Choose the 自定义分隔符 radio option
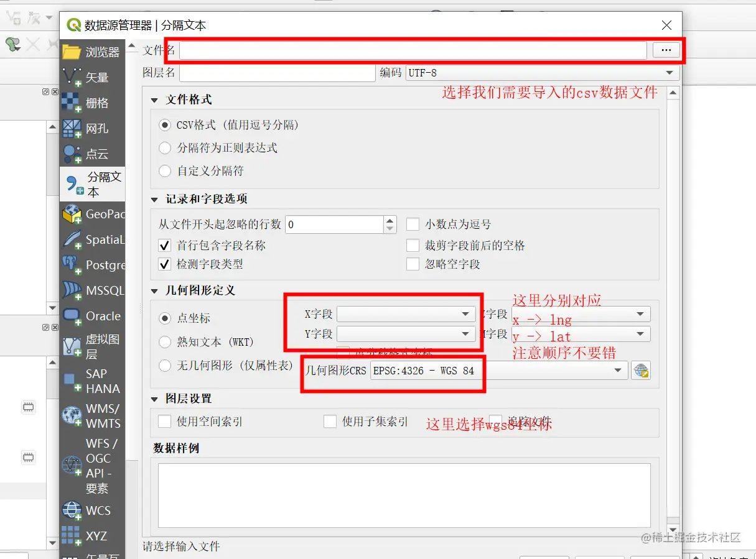The height and width of the screenshot is (559, 756). click(165, 170)
